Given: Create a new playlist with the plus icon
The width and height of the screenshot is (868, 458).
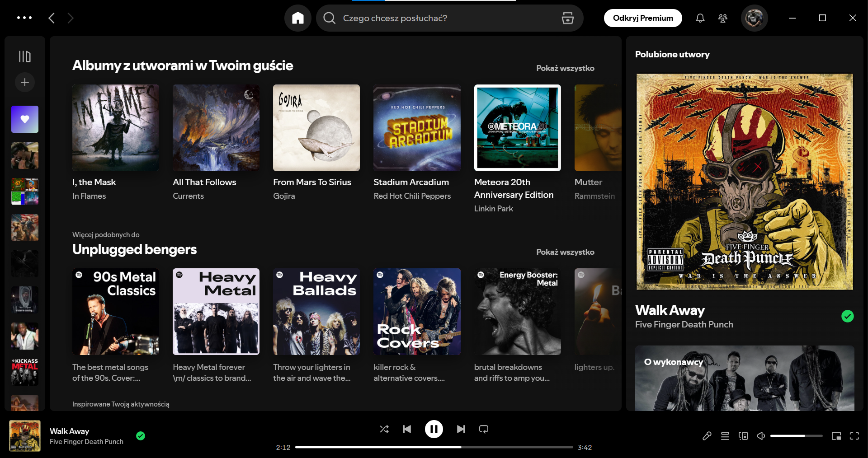Looking at the screenshot, I should pos(25,82).
